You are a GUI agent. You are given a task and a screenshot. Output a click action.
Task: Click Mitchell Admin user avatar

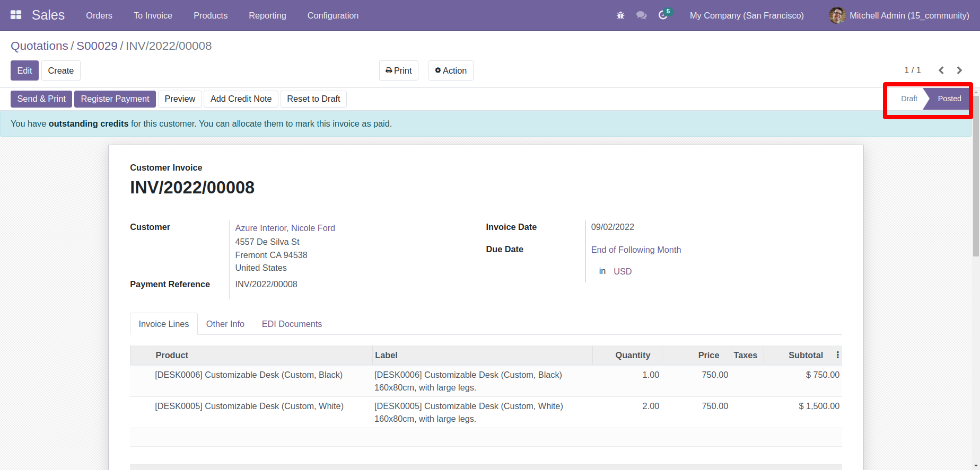837,15
